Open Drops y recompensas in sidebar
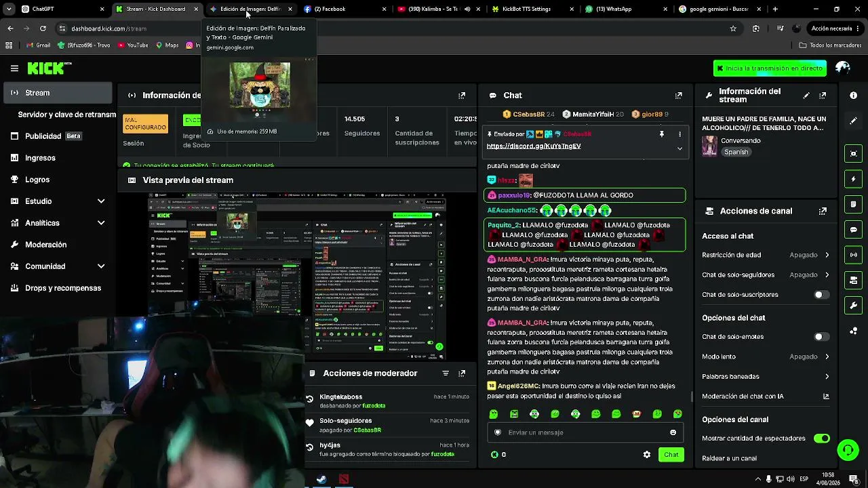 pyautogui.click(x=58, y=288)
